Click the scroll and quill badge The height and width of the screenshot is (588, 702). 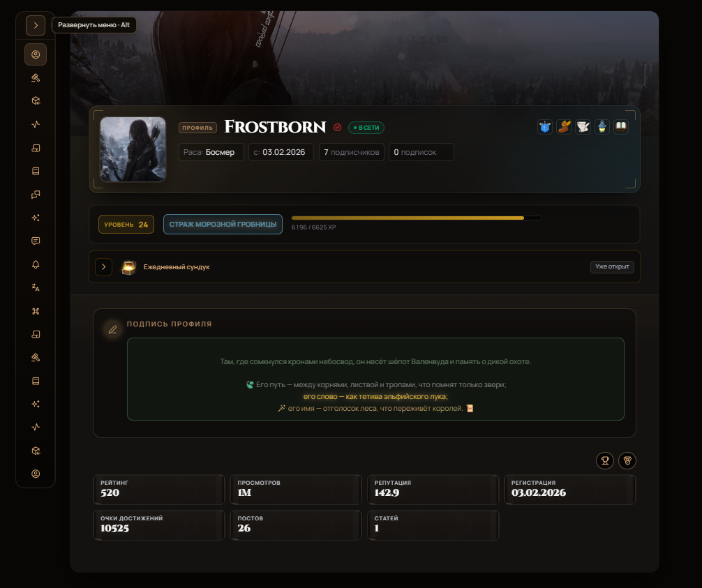pyautogui.click(x=583, y=127)
